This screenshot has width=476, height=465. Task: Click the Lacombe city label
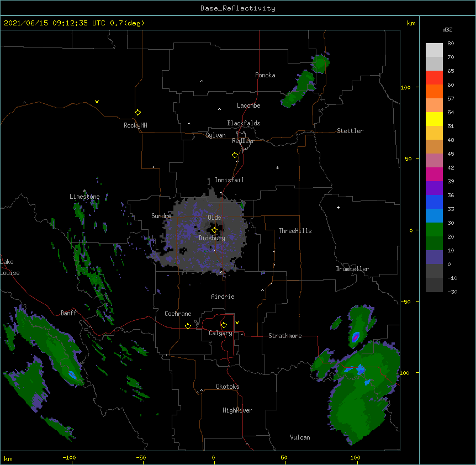coord(248,105)
